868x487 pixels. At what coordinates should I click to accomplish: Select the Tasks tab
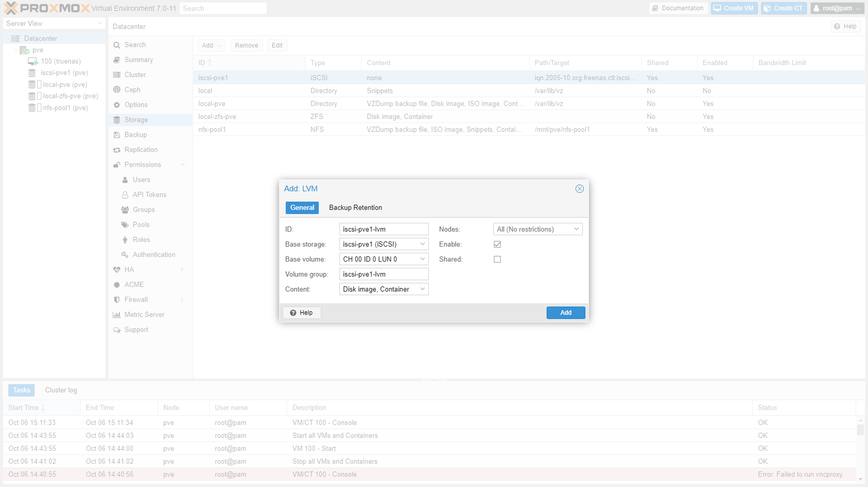click(22, 390)
